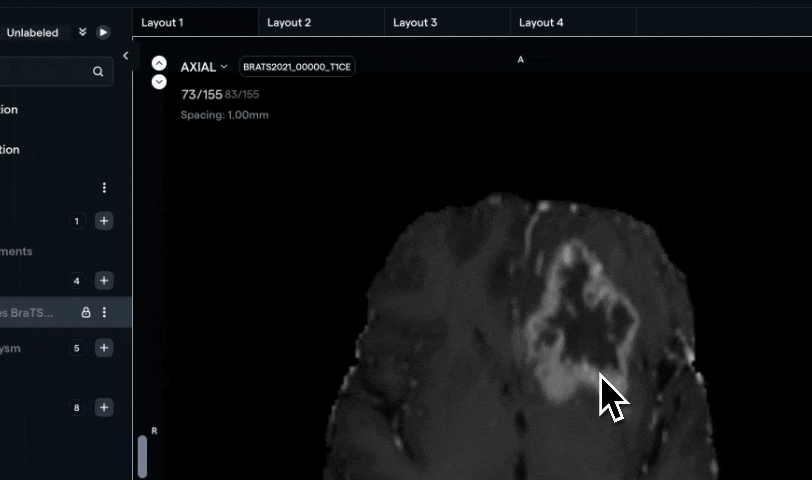
Task: Select the Layout 3 tab
Action: coord(447,22)
